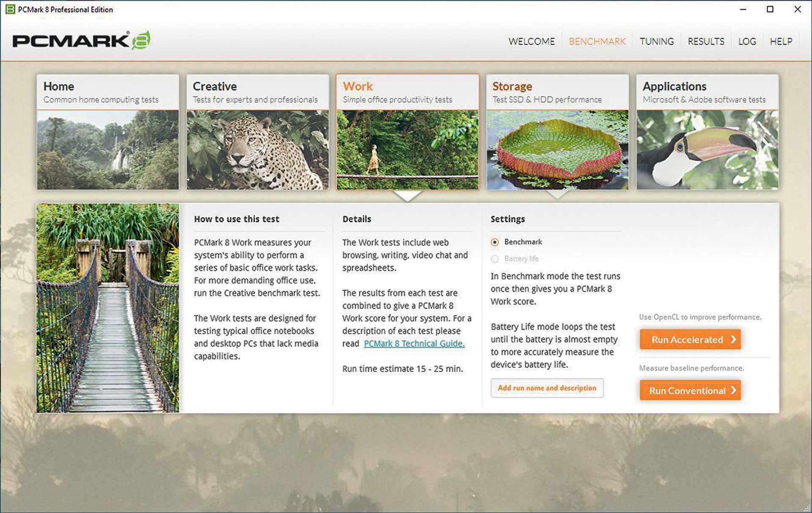Close the PCMark 8 window
Image resolution: width=812 pixels, height=513 pixels.
click(798, 9)
